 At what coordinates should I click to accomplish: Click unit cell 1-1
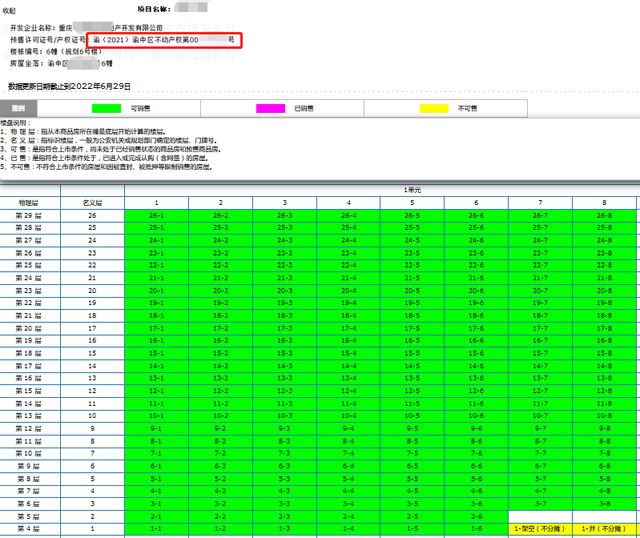(156, 529)
